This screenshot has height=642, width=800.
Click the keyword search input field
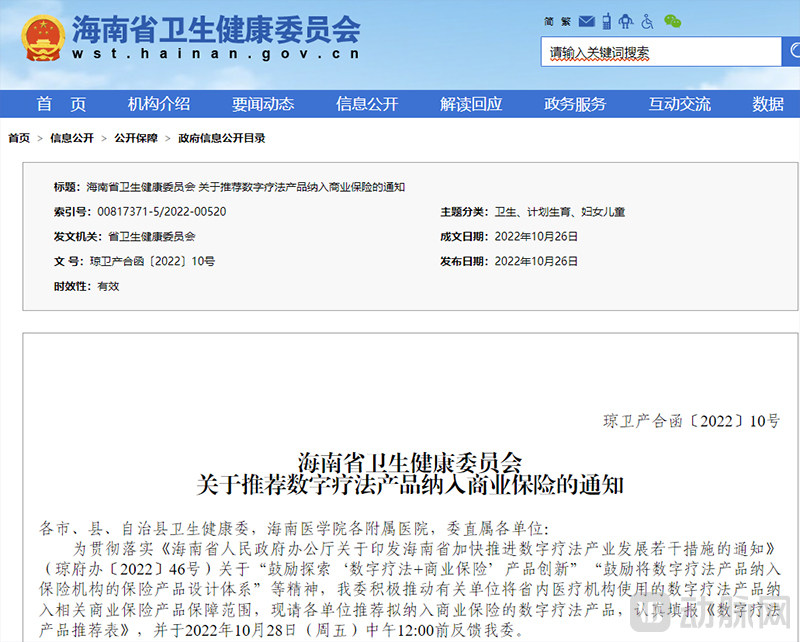click(660, 52)
